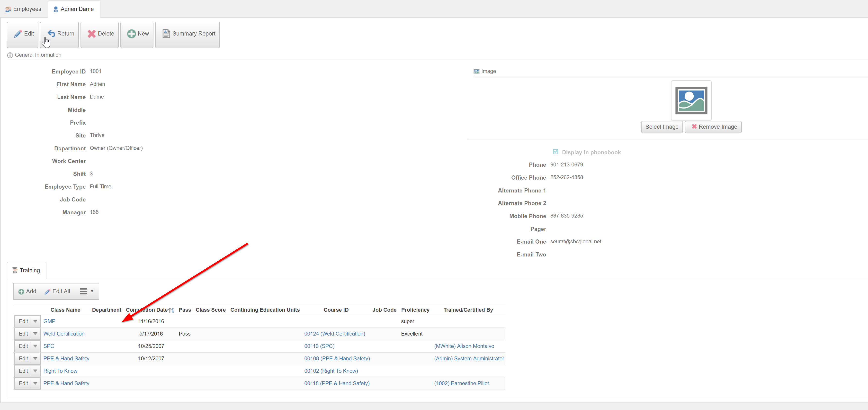Click the Trained/Certified By column header
This screenshot has width=868, height=410.
coord(468,310)
